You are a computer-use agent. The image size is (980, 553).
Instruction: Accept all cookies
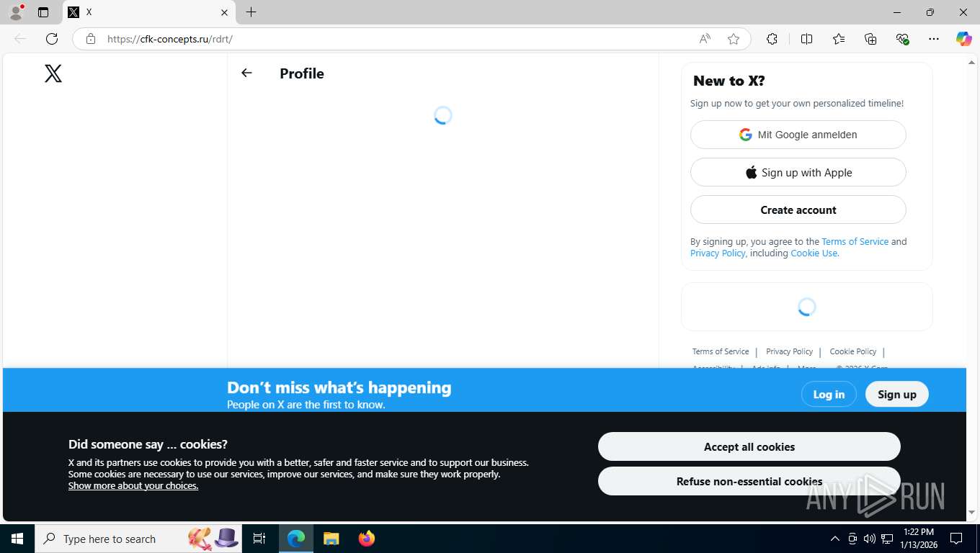pos(749,446)
